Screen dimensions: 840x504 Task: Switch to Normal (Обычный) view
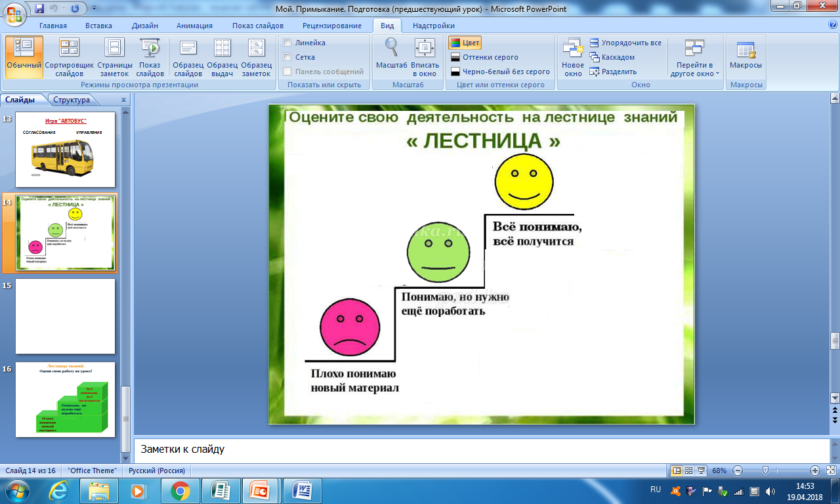[24, 56]
